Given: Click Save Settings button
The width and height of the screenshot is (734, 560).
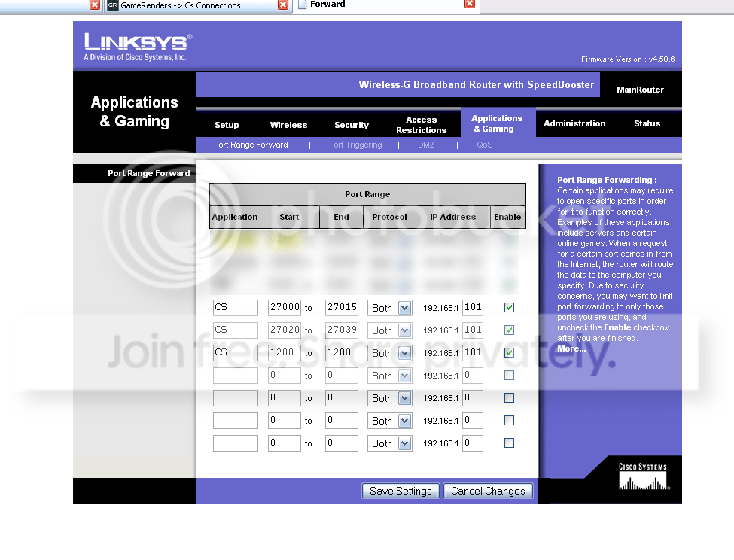Looking at the screenshot, I should (401, 491).
